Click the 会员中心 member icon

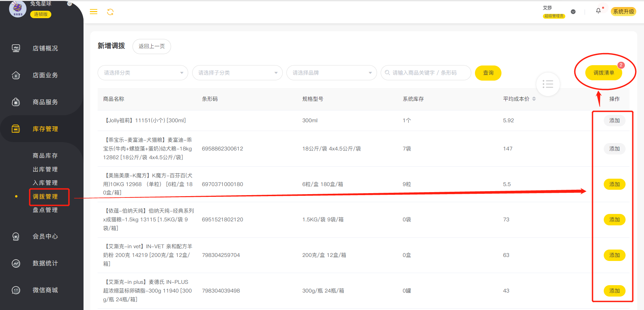pos(16,236)
